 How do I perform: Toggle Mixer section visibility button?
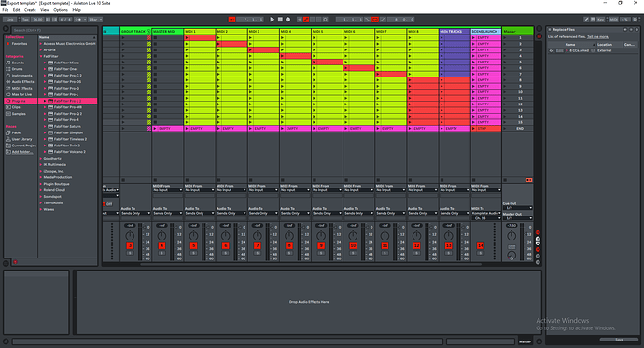(x=538, y=249)
